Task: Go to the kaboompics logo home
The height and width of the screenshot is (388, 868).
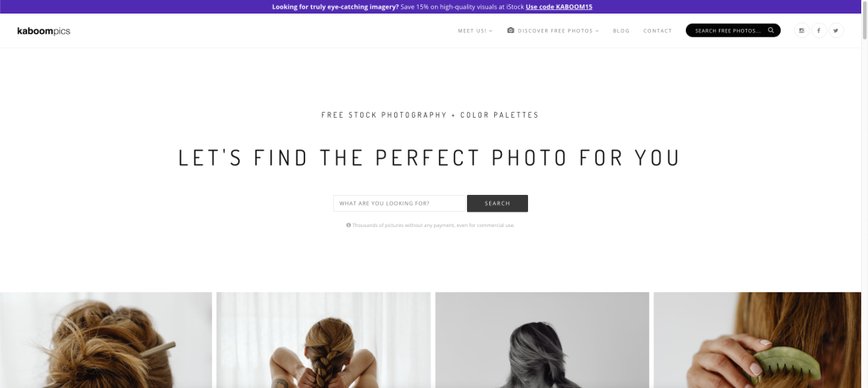Action: [x=44, y=31]
